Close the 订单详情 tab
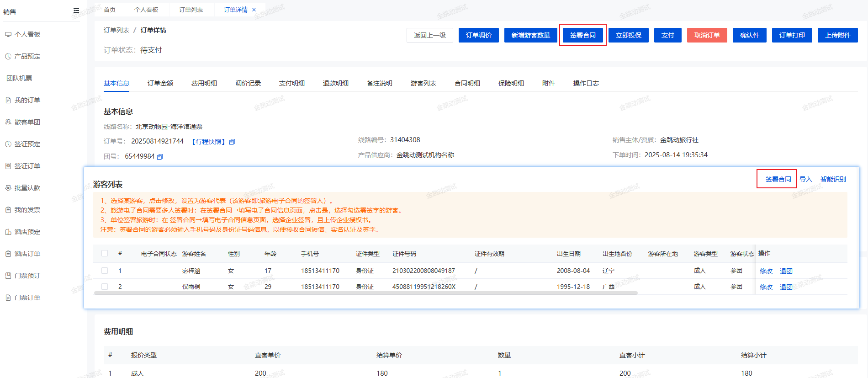868x378 pixels. pos(254,10)
